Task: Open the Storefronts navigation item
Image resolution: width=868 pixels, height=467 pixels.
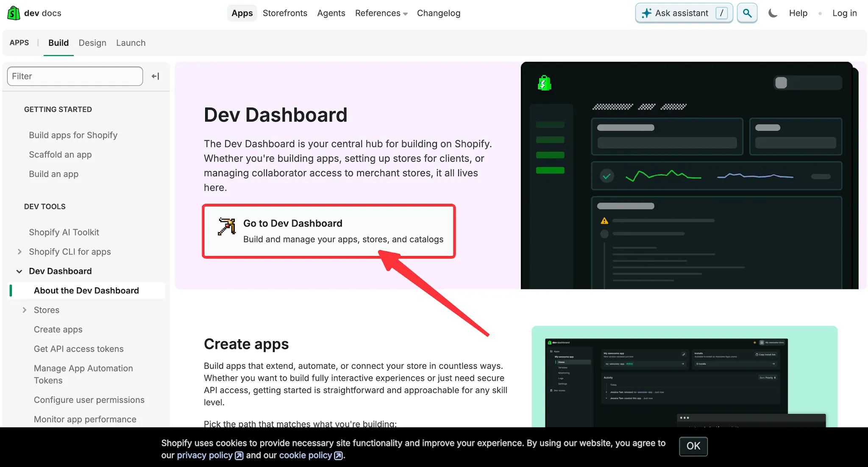Action: point(285,13)
